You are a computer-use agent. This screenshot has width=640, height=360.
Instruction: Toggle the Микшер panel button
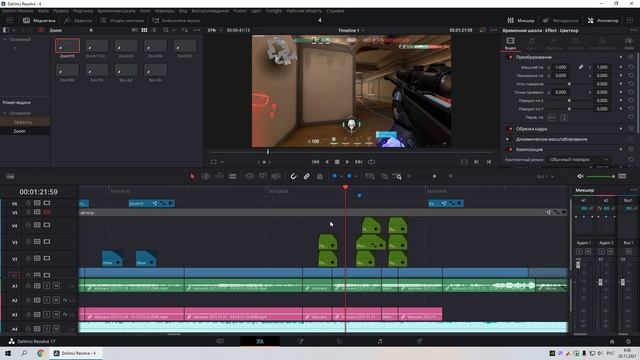521,20
